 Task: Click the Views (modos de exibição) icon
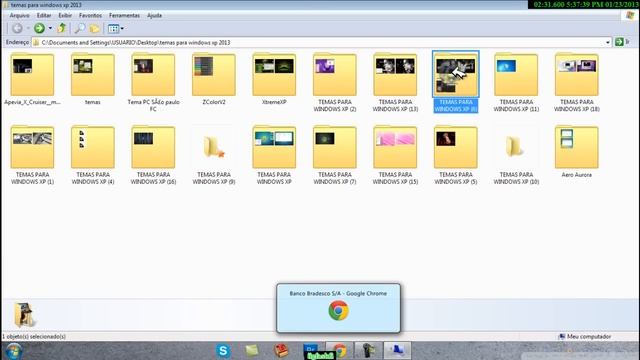pos(113,29)
